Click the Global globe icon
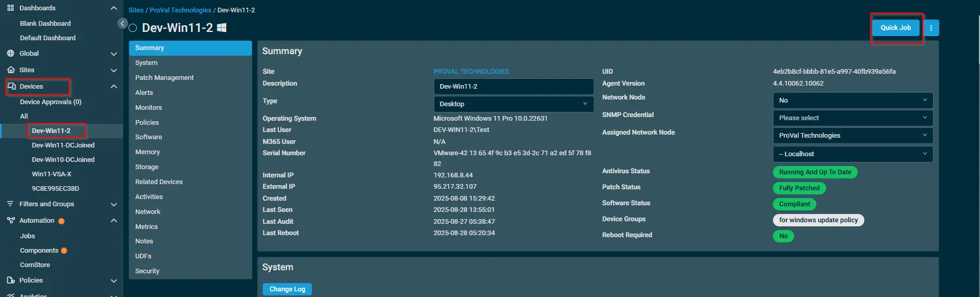The height and width of the screenshot is (297, 980). 10,53
